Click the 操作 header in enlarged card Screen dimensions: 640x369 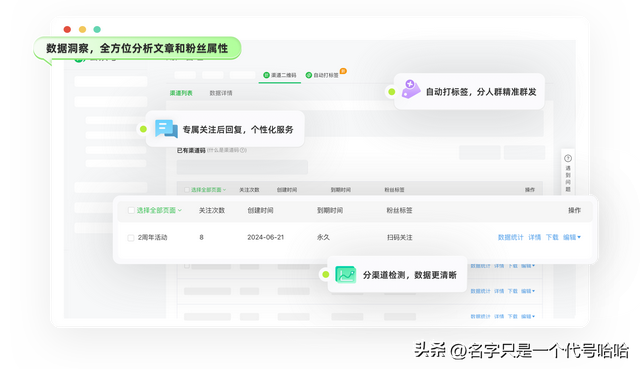pos(574,211)
